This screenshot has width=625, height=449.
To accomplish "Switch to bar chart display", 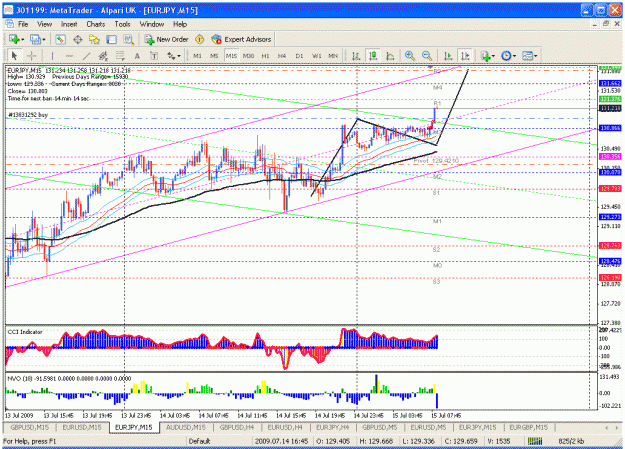I will pos(356,56).
